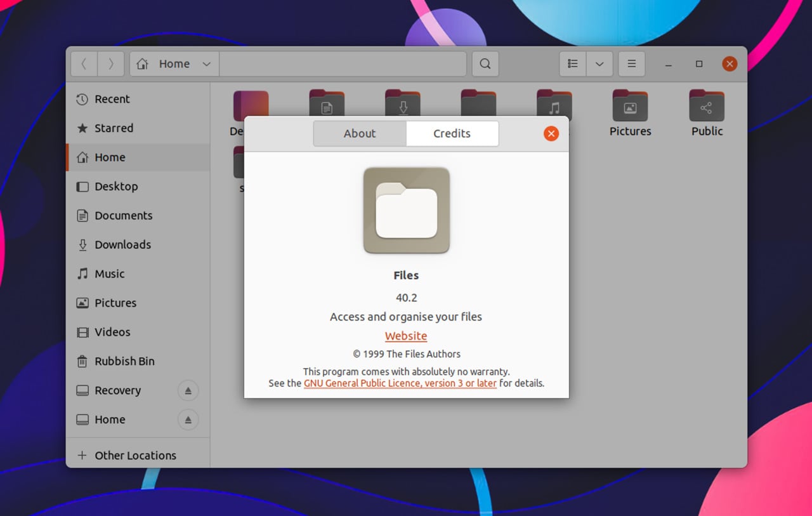Screen dimensions: 812x516
Task: Click the version number 40.2
Action: click(x=406, y=298)
